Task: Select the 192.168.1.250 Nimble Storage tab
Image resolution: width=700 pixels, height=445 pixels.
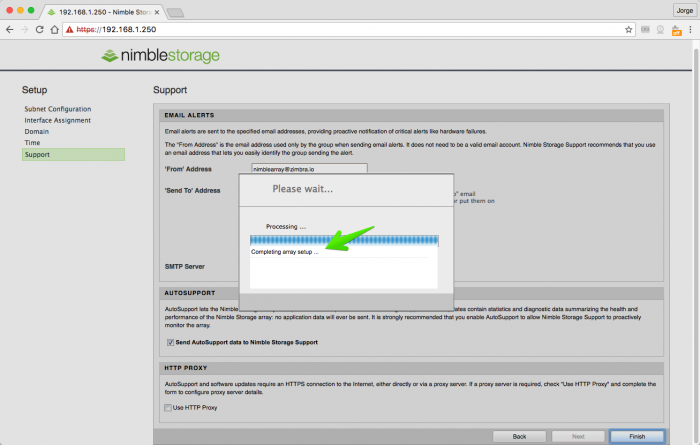Action: coord(104,12)
